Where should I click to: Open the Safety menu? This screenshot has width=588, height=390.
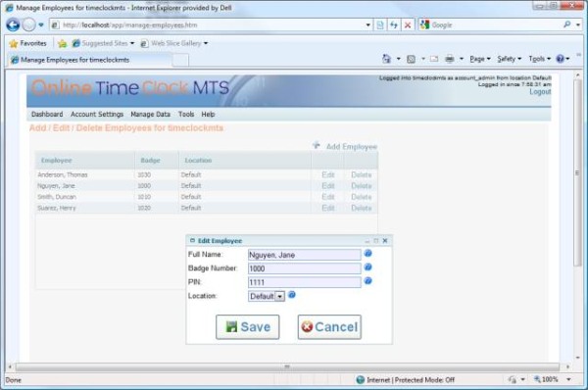click(x=510, y=59)
